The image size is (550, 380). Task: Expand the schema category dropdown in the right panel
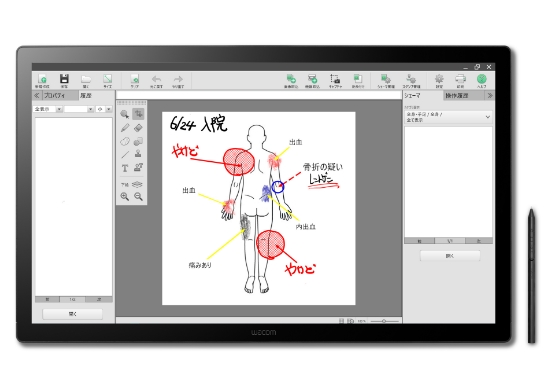point(449,117)
